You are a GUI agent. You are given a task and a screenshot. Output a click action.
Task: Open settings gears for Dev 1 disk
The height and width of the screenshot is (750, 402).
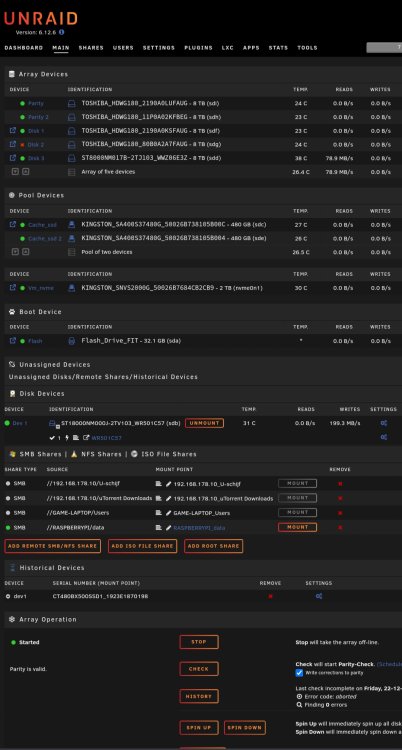[x=384, y=423]
